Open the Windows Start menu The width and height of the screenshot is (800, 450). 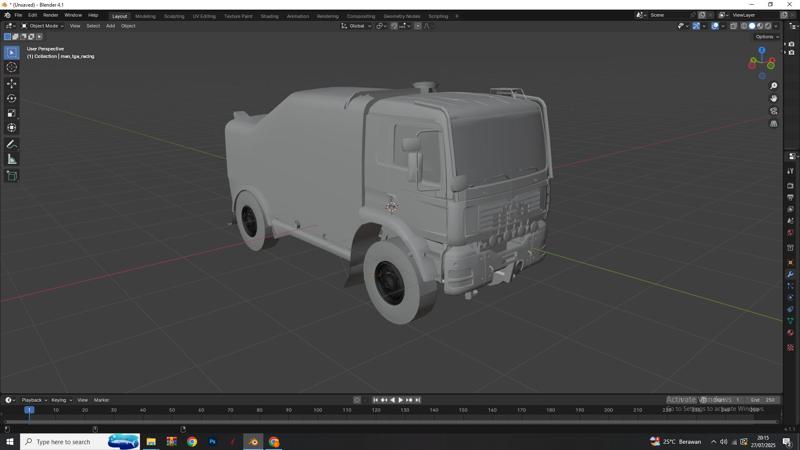[10, 442]
